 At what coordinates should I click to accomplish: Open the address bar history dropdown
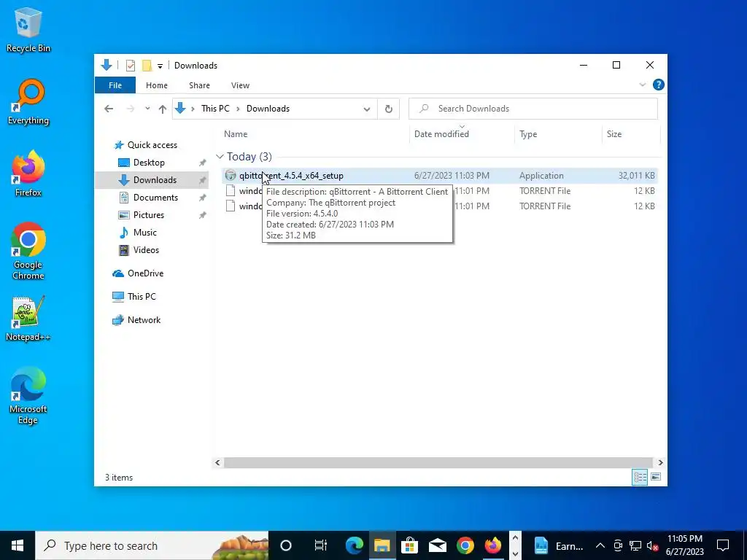point(367,109)
